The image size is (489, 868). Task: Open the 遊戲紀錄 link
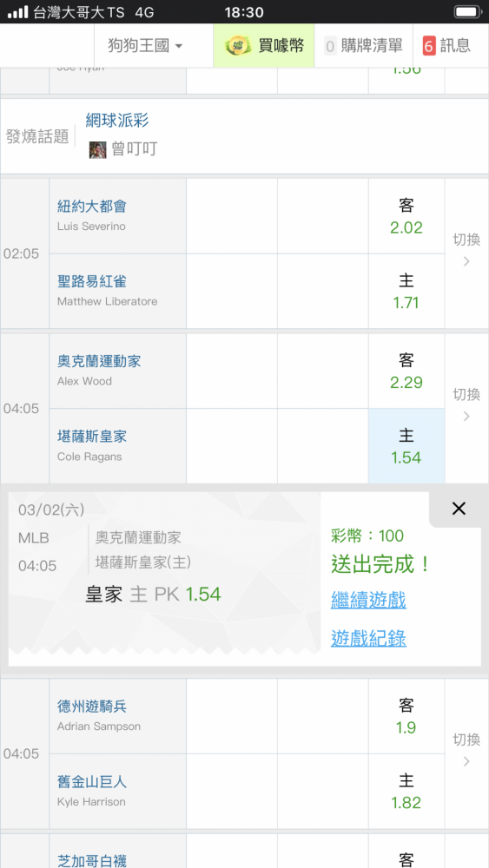[x=368, y=638]
